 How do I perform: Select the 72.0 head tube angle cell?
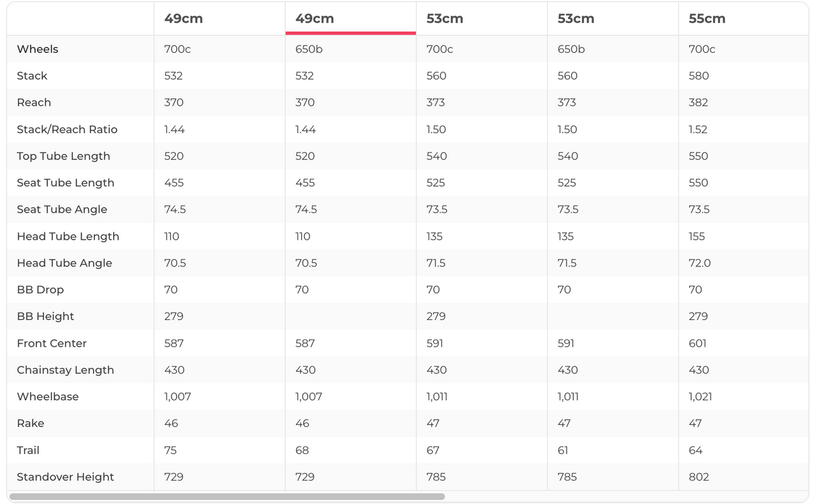coord(700,263)
